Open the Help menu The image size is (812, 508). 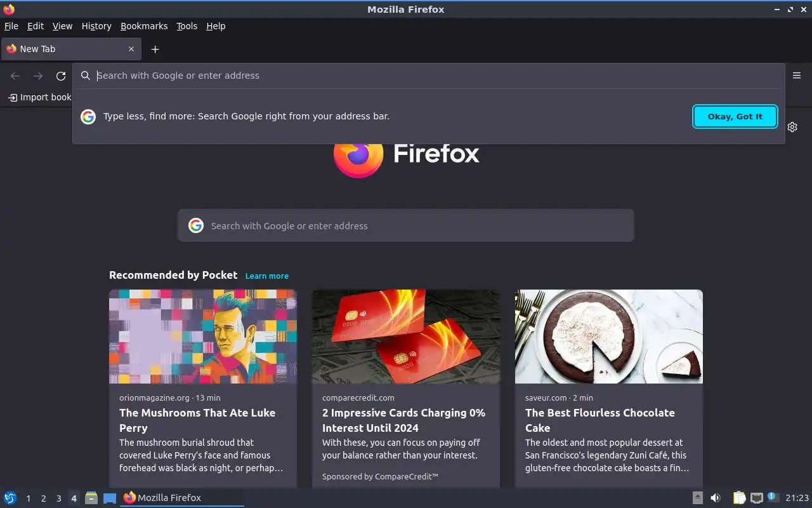216,26
